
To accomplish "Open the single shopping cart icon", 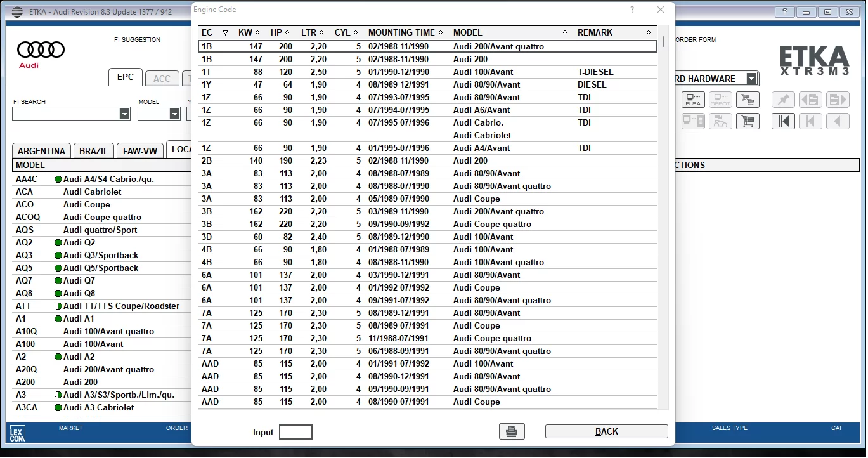I will 748,100.
